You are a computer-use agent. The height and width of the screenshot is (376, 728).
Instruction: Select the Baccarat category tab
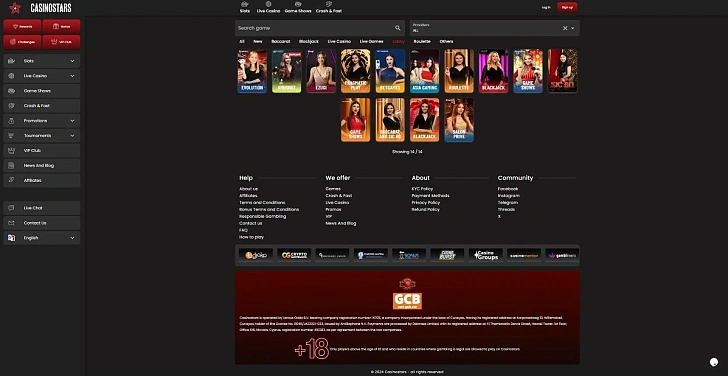coord(280,41)
